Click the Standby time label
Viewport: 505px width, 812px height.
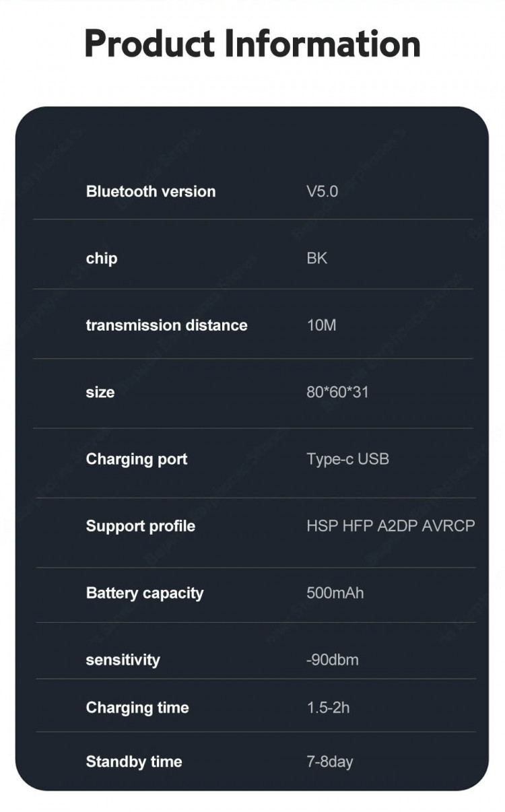(x=134, y=762)
